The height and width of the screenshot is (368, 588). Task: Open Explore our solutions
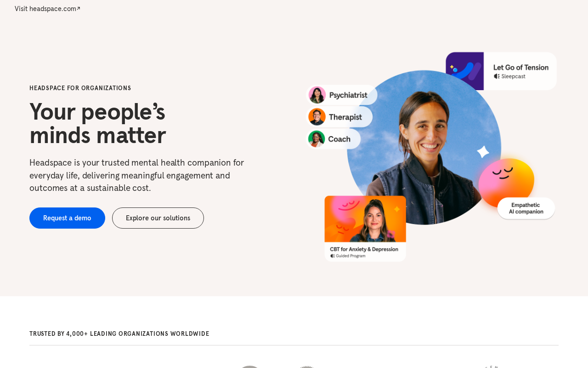tap(158, 218)
